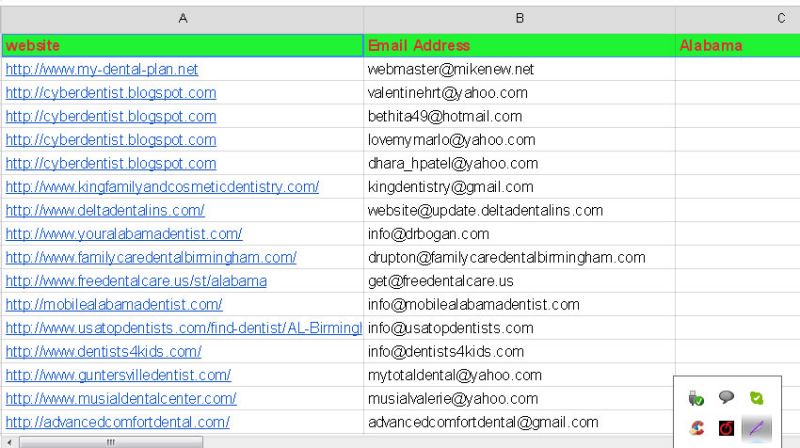
Task: Select the info@mobilealabamadentist.com cell
Action: [x=519, y=305]
